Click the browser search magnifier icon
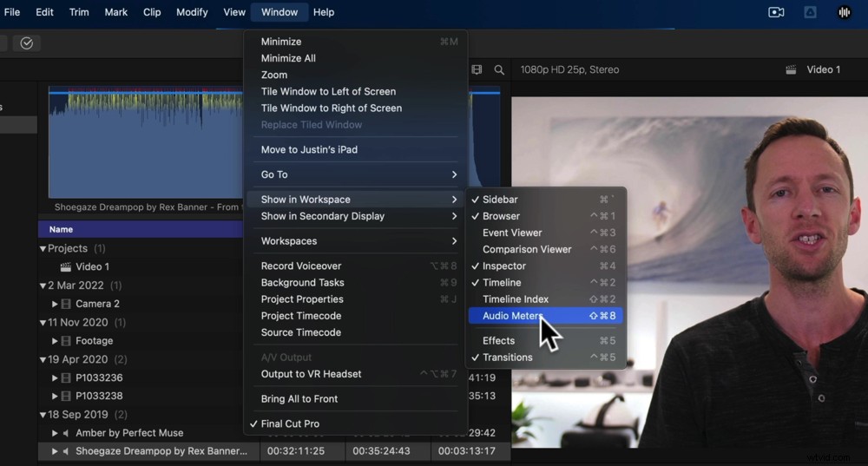Image resolution: width=868 pixels, height=466 pixels. click(x=499, y=69)
